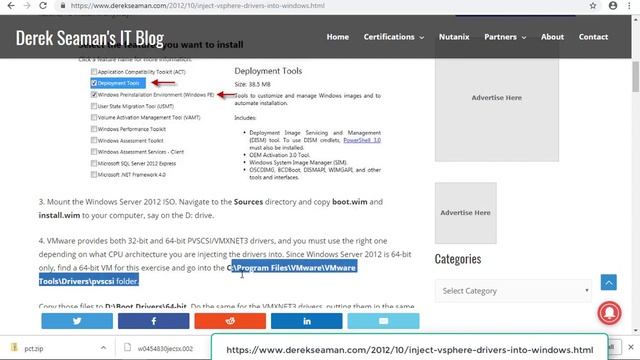Click the red notification bell icon
The height and width of the screenshot is (360, 640).
coord(609,313)
